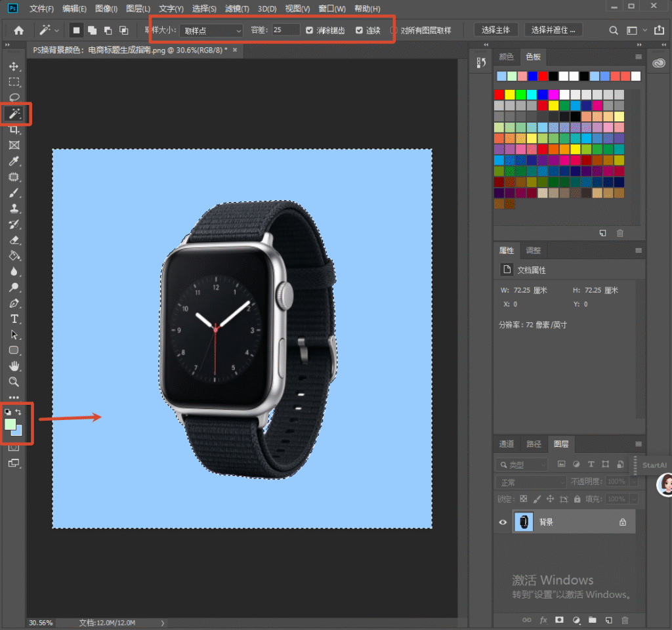Open the Layers panel menu
This screenshot has height=630, width=672.
(639, 444)
